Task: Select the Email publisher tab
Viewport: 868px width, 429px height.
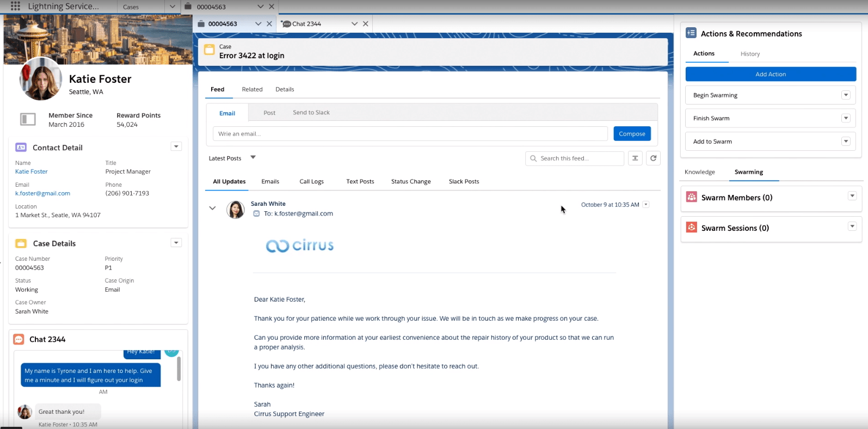Action: (227, 113)
